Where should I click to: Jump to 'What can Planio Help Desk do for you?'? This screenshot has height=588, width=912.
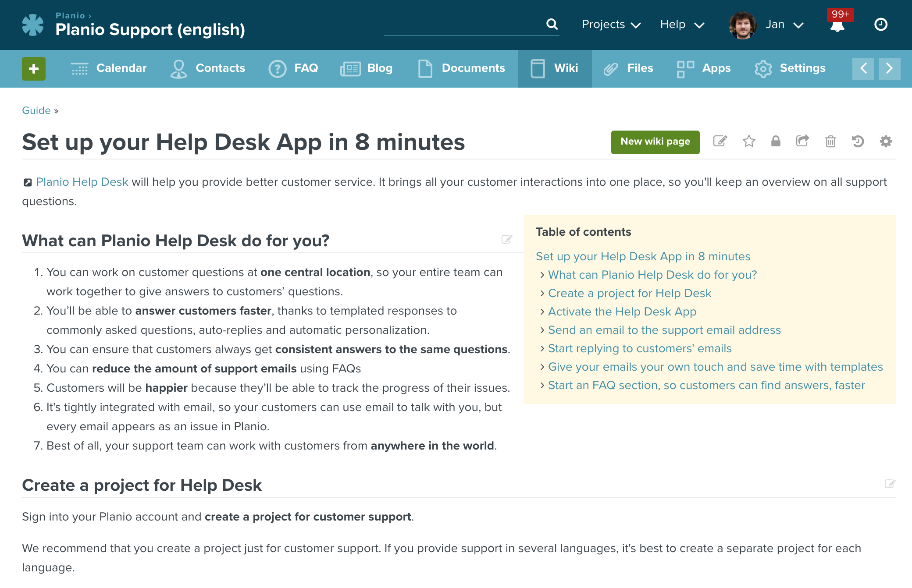652,275
